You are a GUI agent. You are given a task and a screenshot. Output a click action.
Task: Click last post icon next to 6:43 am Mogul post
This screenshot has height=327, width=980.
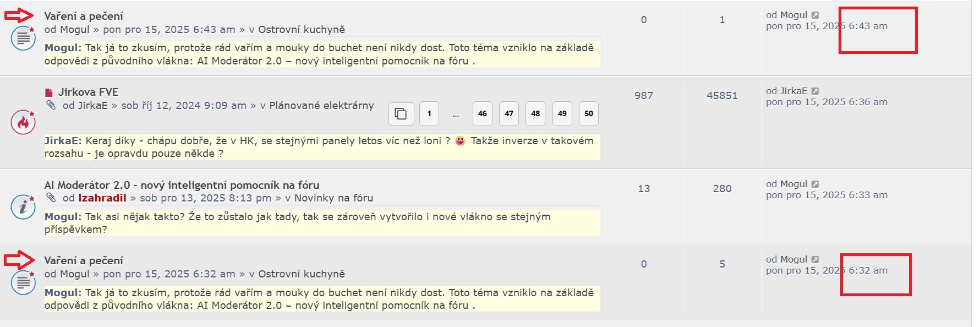tap(815, 15)
